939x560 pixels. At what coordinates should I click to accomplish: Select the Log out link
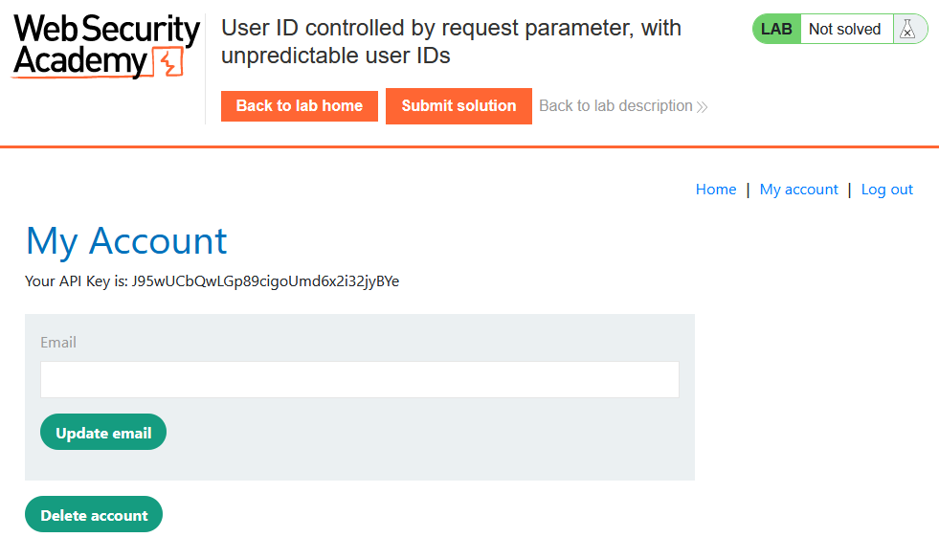(886, 190)
